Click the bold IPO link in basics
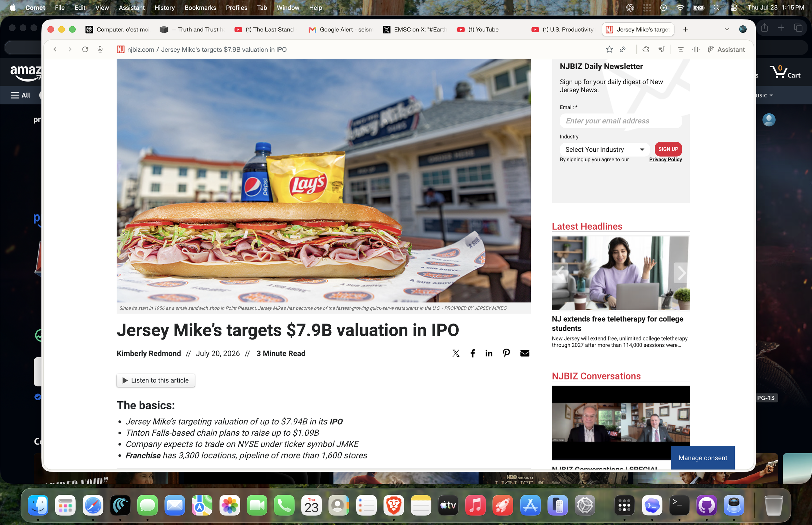Screen dimensions: 812x525 click(x=336, y=421)
